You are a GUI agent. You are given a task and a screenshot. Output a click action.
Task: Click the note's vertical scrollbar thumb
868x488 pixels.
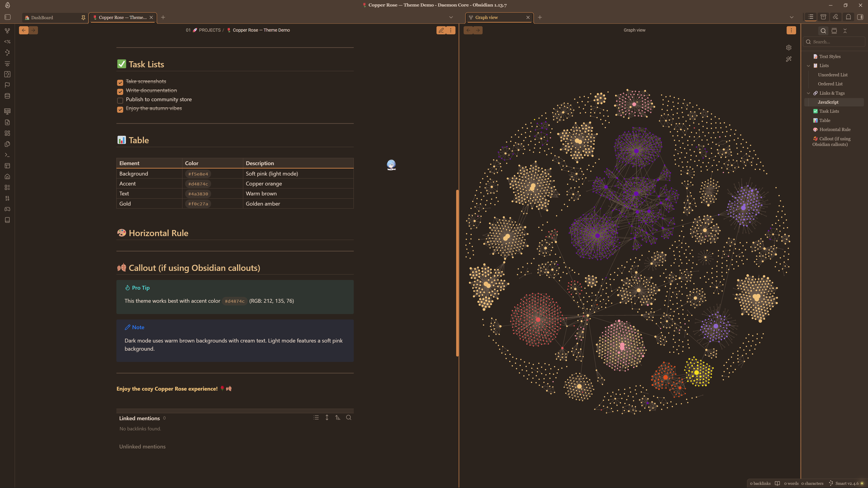457,273
